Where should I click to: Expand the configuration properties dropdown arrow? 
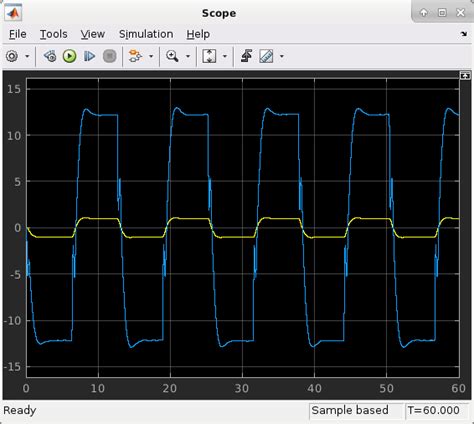coord(27,56)
